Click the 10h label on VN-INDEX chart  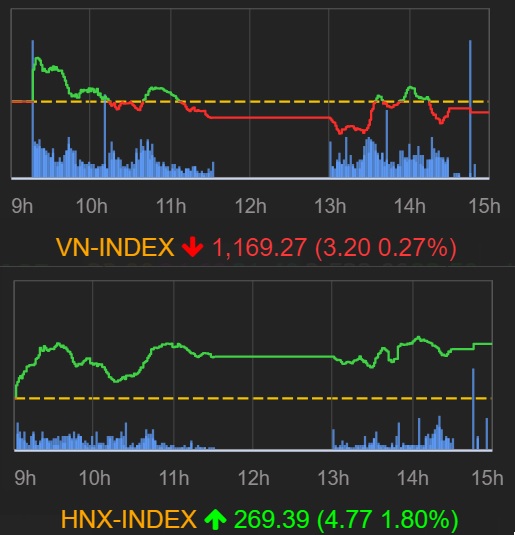point(92,206)
